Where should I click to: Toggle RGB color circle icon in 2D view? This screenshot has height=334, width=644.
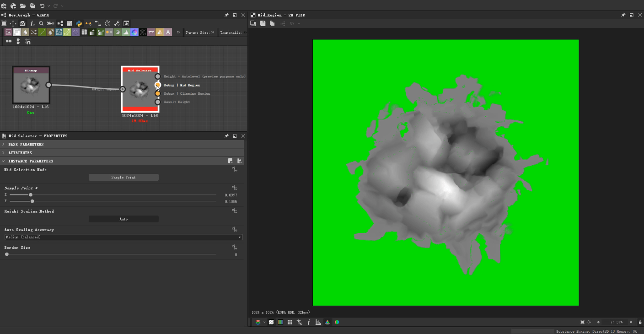click(337, 322)
